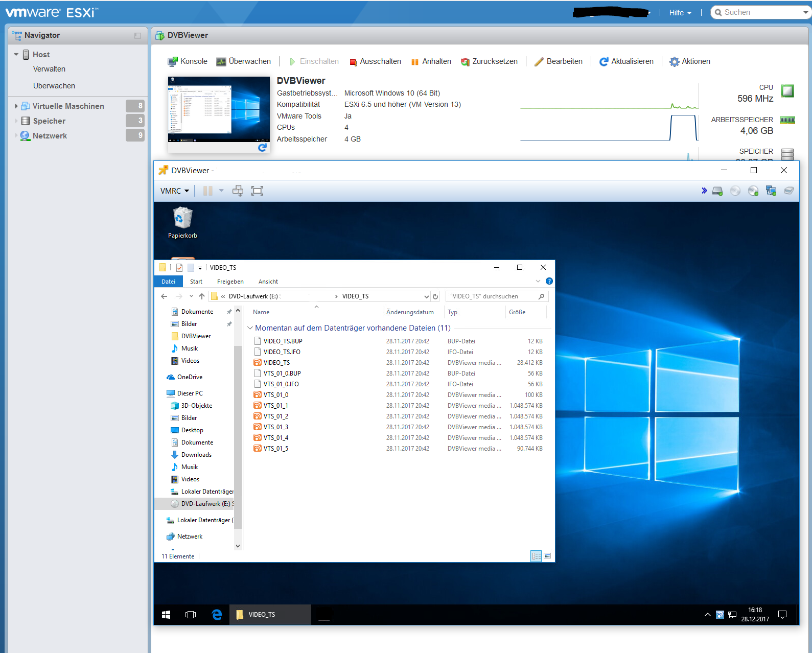This screenshot has height=653, width=812.
Task: Open the Start ribbon tab
Action: (x=196, y=282)
